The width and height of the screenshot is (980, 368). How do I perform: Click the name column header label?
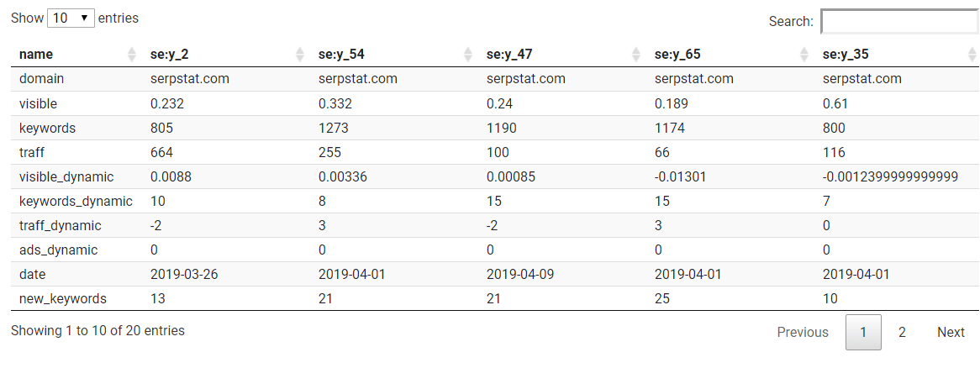(x=36, y=55)
